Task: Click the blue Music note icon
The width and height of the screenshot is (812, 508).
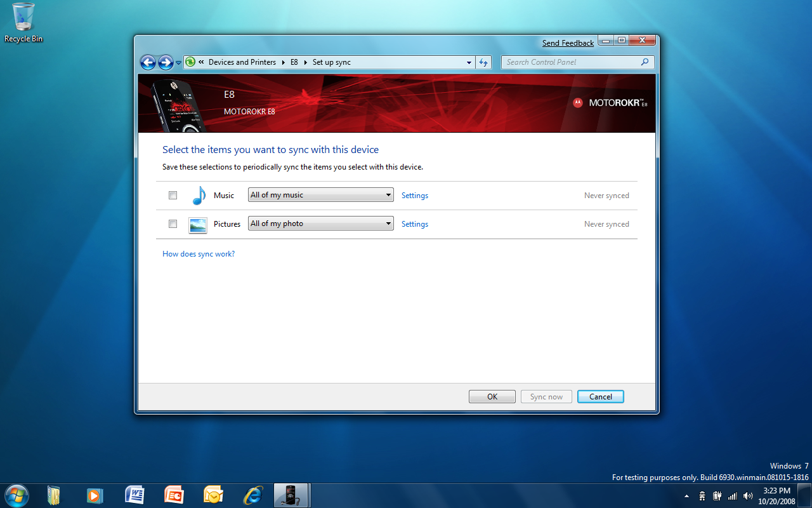Action: coord(199,196)
